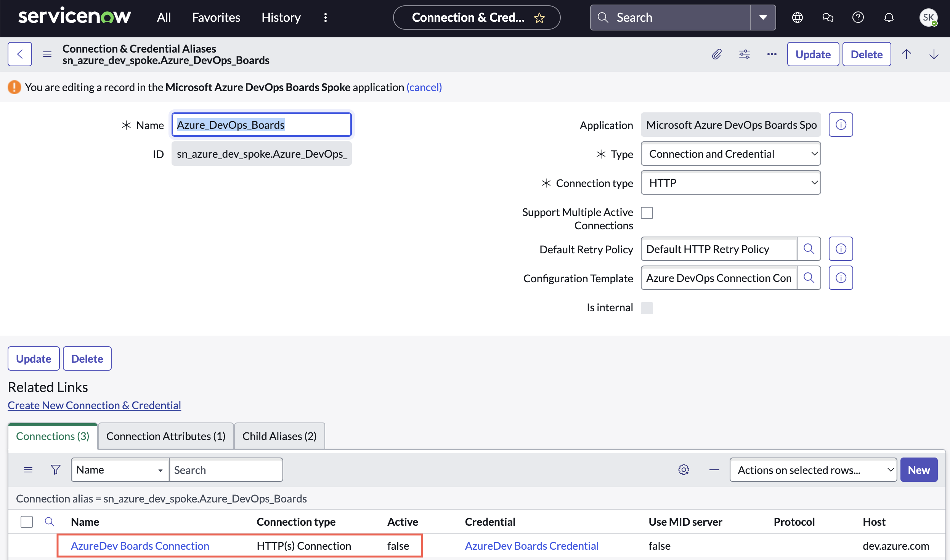The height and width of the screenshot is (560, 950).
Task: Click the list Search text box
Action: pos(226,470)
